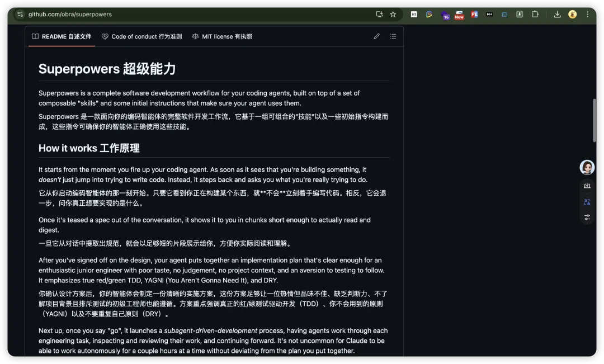
Task: Open the FE extension icon
Action: tap(474, 14)
